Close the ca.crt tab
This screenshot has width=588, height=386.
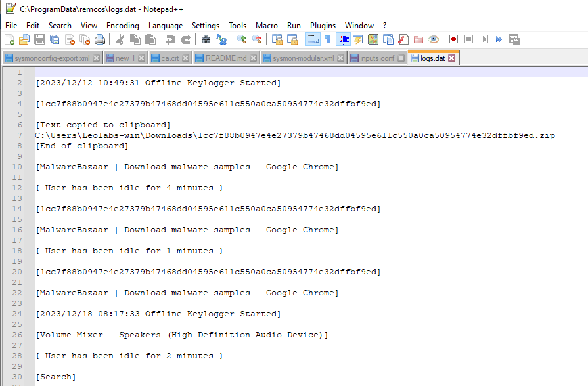tap(186, 58)
